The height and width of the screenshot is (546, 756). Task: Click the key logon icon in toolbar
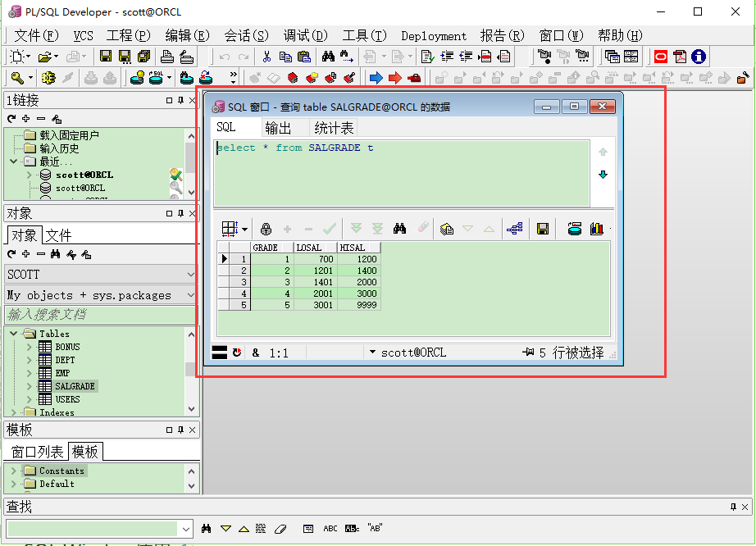tap(17, 78)
